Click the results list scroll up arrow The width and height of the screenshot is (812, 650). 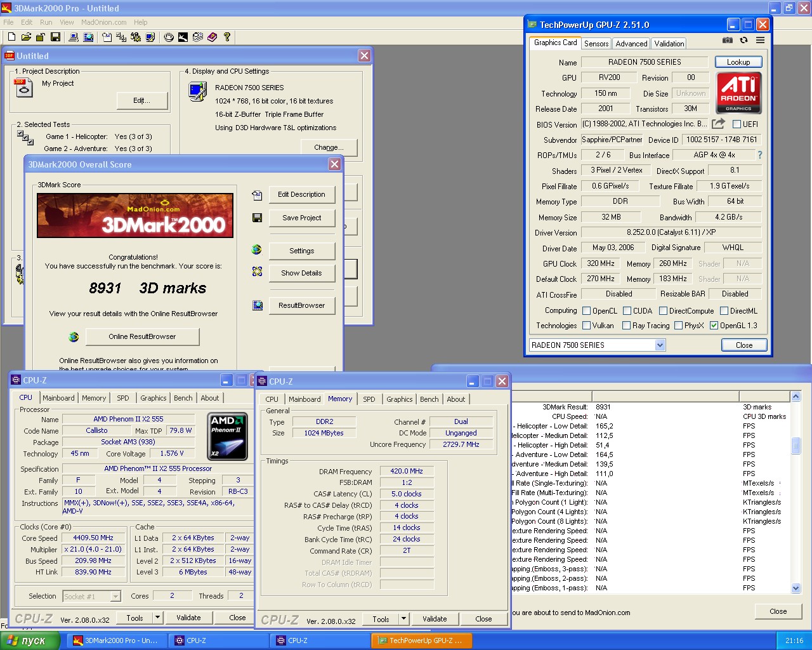coord(796,397)
